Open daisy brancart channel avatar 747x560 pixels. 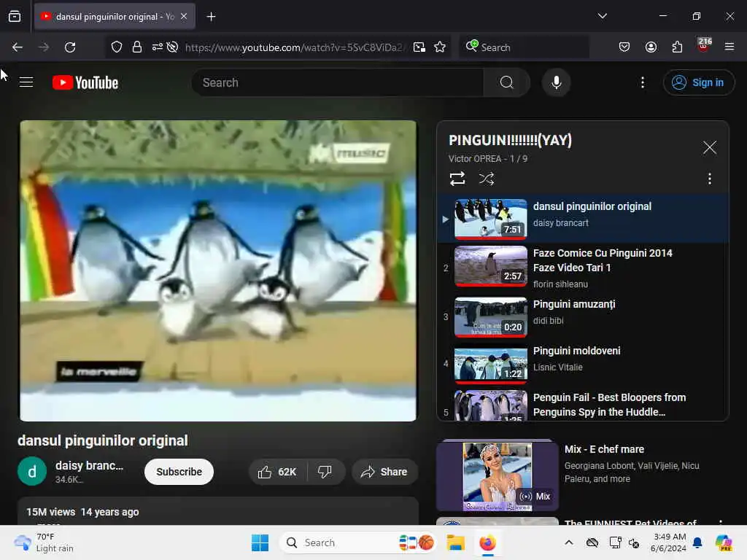click(x=32, y=472)
